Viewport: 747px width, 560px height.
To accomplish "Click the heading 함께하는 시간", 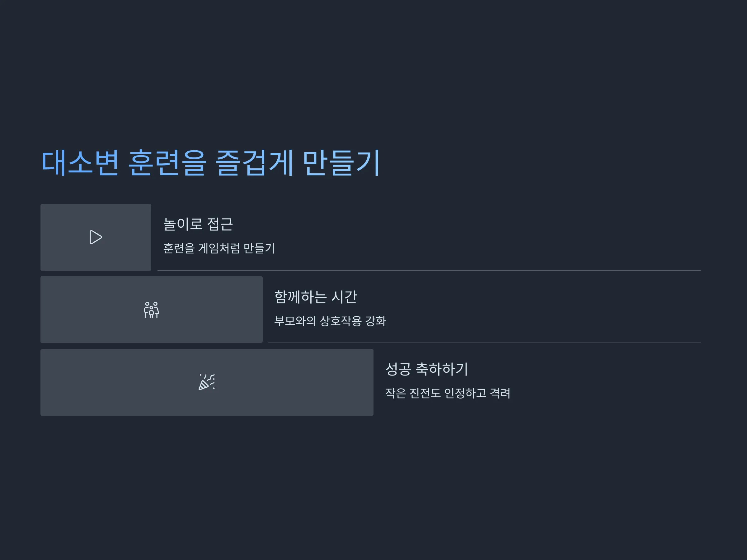I will pyautogui.click(x=315, y=297).
